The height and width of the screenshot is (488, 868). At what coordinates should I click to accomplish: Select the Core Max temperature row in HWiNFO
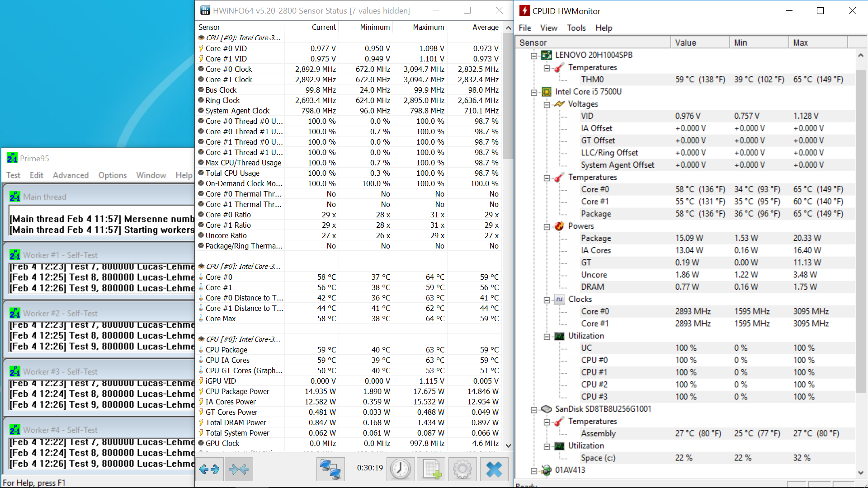coord(349,319)
